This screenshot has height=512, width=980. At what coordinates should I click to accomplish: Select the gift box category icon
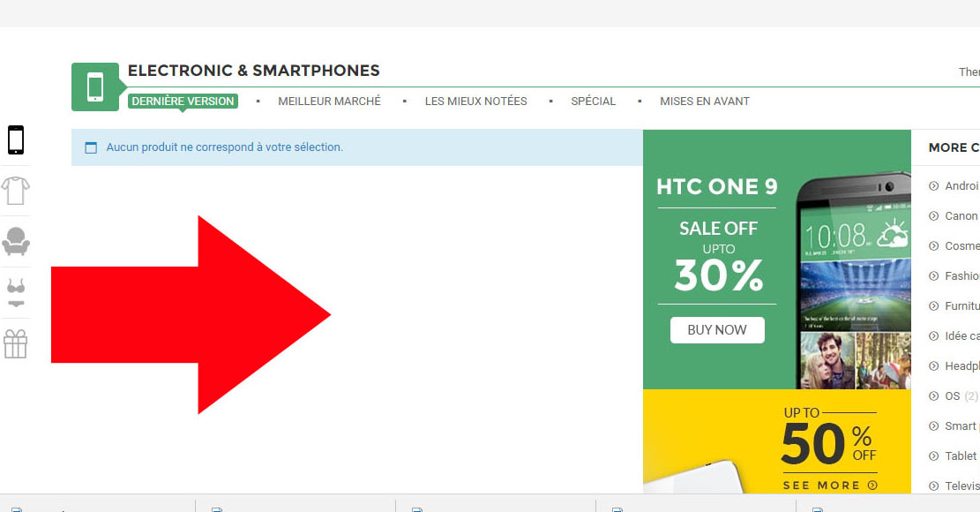pyautogui.click(x=15, y=343)
